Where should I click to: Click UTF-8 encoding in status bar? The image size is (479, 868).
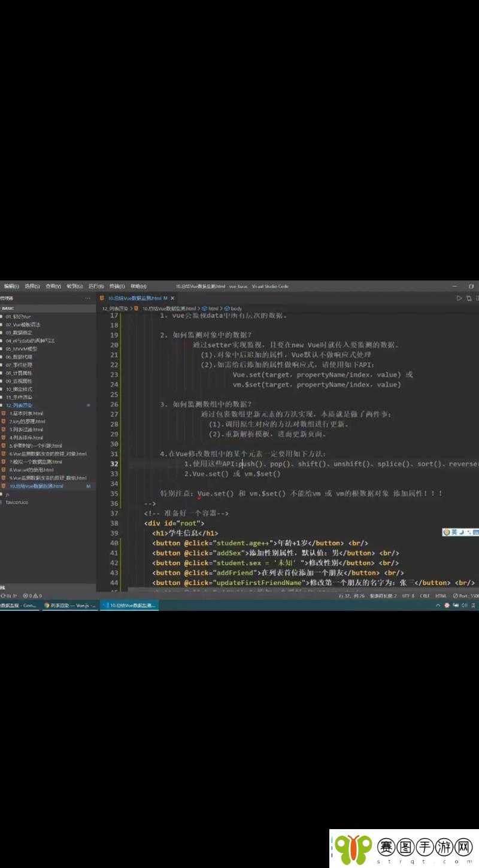pyautogui.click(x=408, y=596)
